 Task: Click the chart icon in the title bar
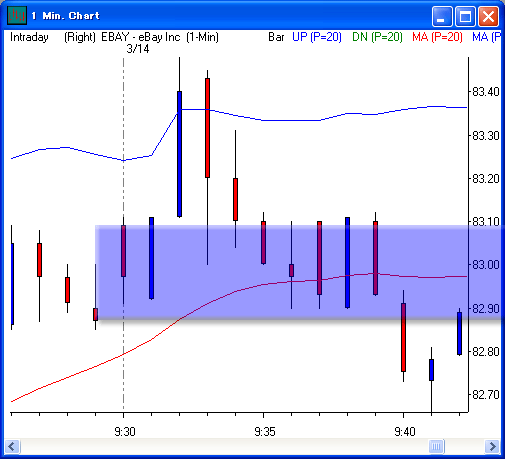point(17,15)
